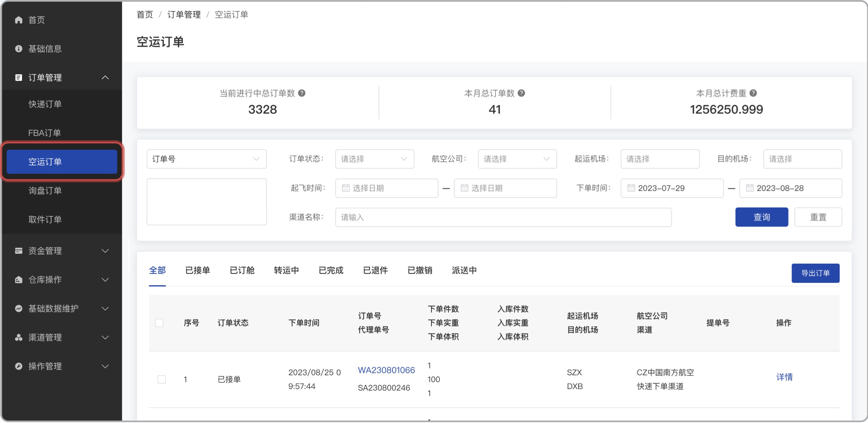Select the 基础数据维护 sidebar icon
The image size is (868, 423).
pyautogui.click(x=19, y=309)
